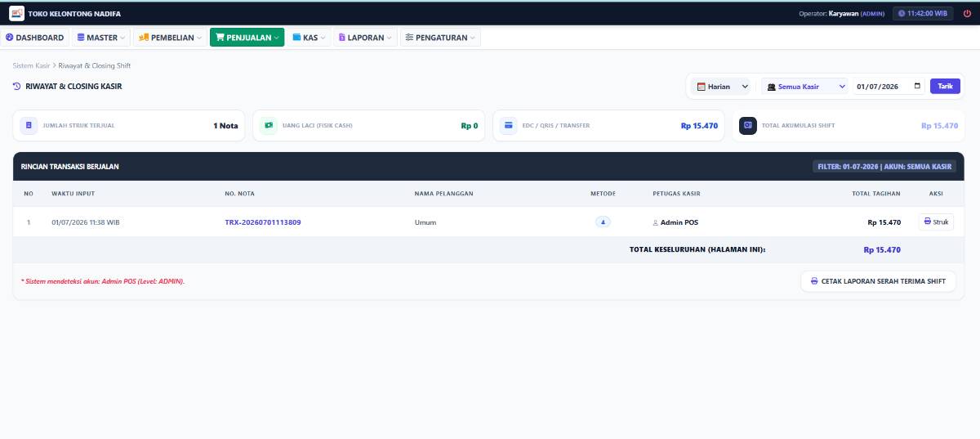Open the Kas menu
The width and height of the screenshot is (980, 439).
(309, 38)
